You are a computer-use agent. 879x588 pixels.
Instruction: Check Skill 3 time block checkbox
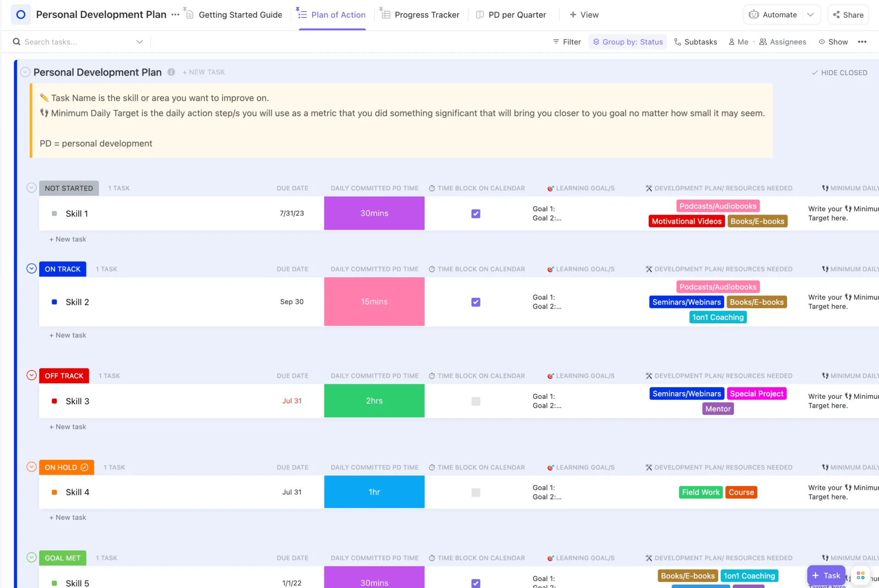476,401
